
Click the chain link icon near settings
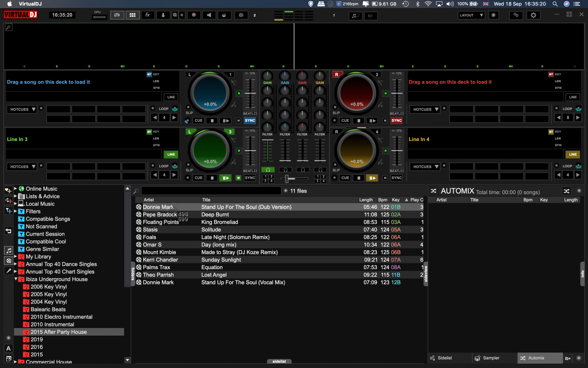[516, 15]
